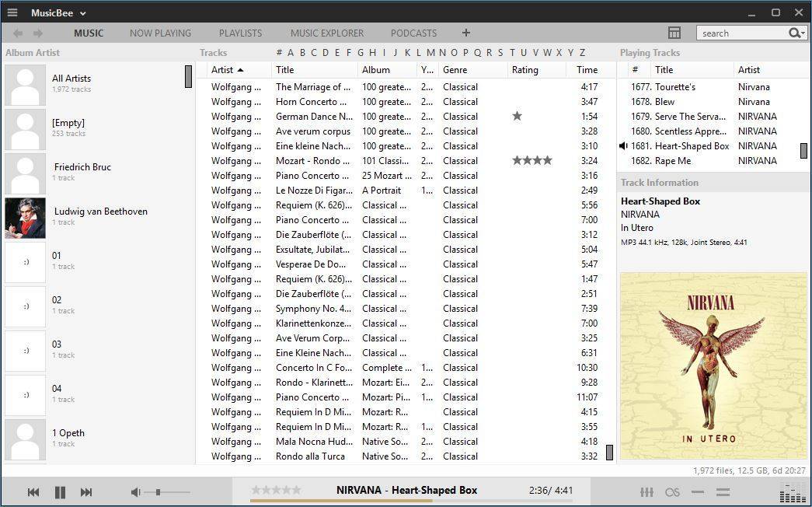The height and width of the screenshot is (507, 812).
Task: Jump to letter M in alphabet bar
Action: [x=430, y=52]
